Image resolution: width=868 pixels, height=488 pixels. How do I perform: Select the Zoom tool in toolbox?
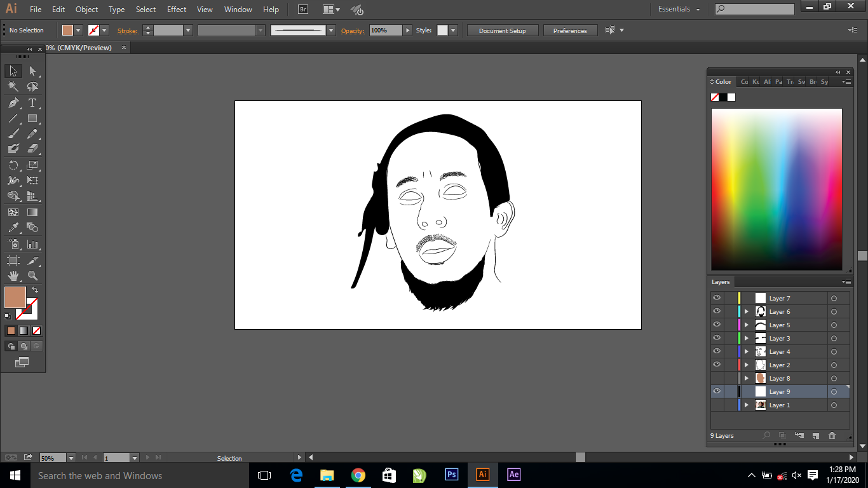point(32,276)
